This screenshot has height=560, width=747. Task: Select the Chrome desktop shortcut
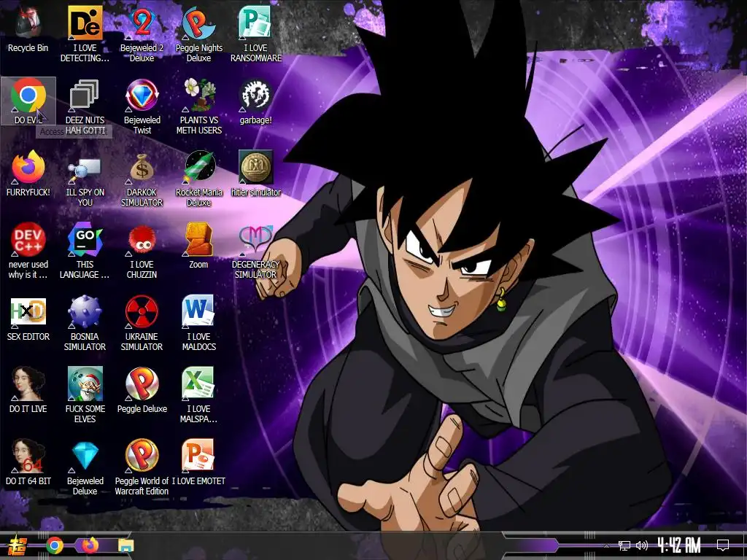pos(28,101)
